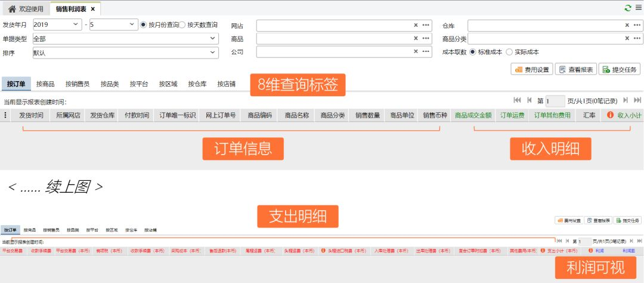Select 按月份查询 radio option

[144, 24]
